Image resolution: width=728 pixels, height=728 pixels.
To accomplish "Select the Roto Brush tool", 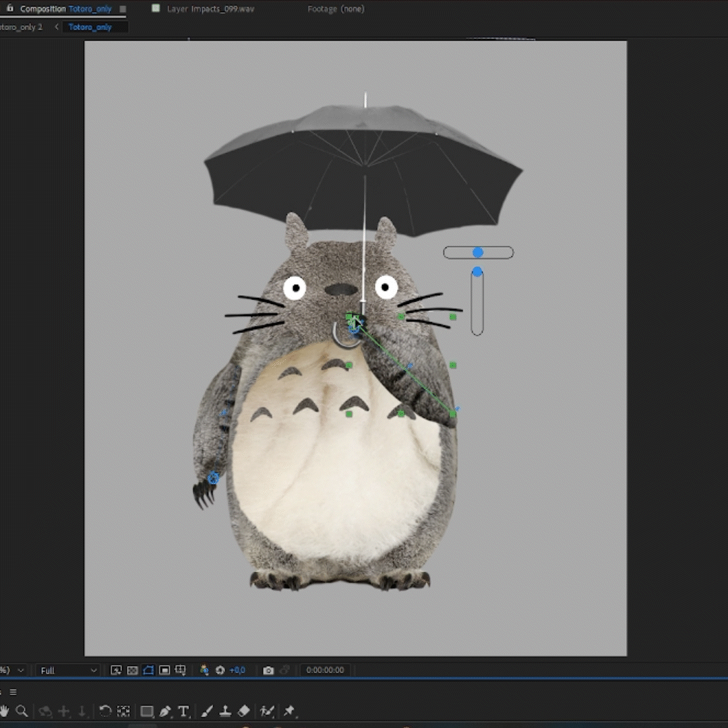I will point(267,711).
